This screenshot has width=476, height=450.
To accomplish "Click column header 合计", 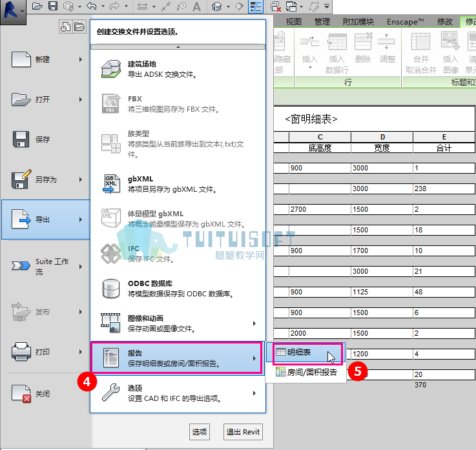I will pos(444,148).
